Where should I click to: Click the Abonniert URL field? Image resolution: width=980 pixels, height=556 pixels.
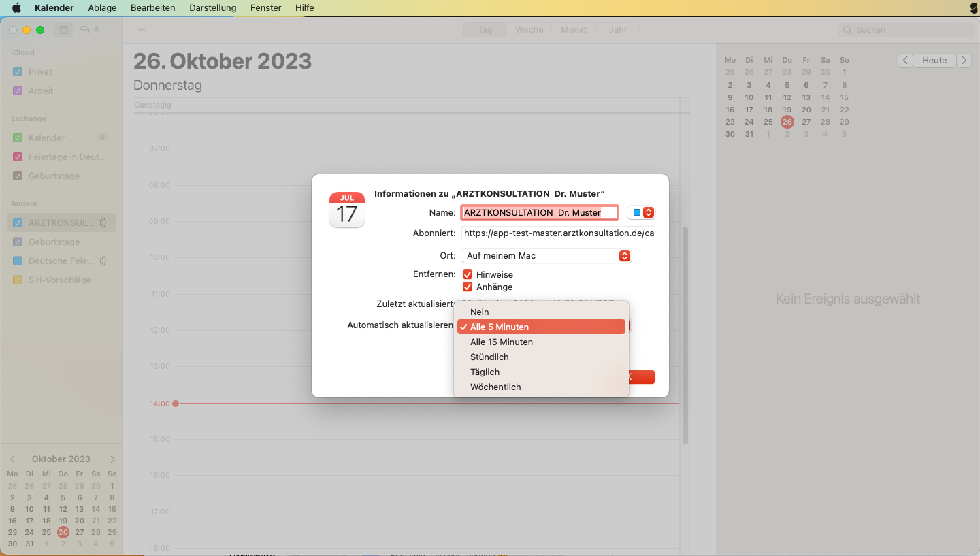(x=558, y=233)
